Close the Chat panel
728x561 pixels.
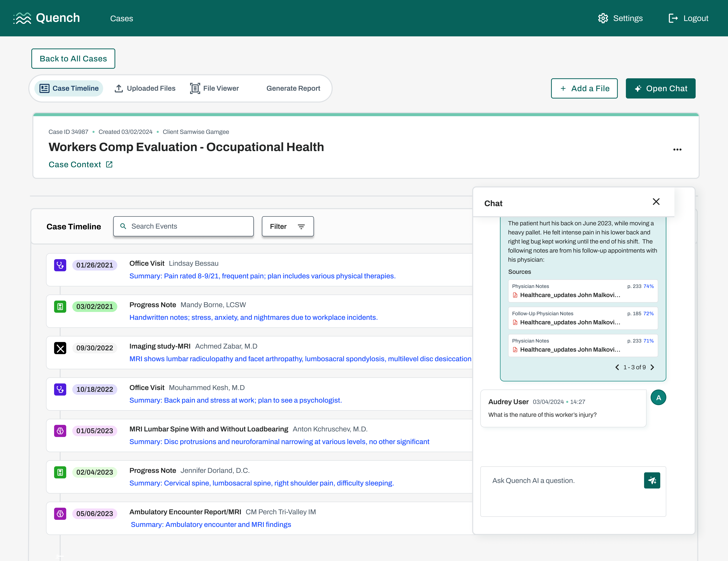[656, 202]
